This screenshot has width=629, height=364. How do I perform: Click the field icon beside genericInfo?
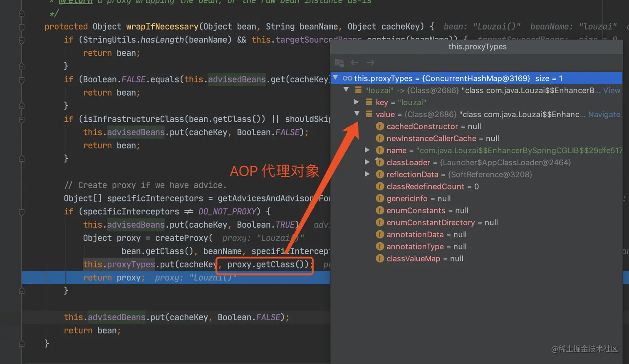point(380,198)
